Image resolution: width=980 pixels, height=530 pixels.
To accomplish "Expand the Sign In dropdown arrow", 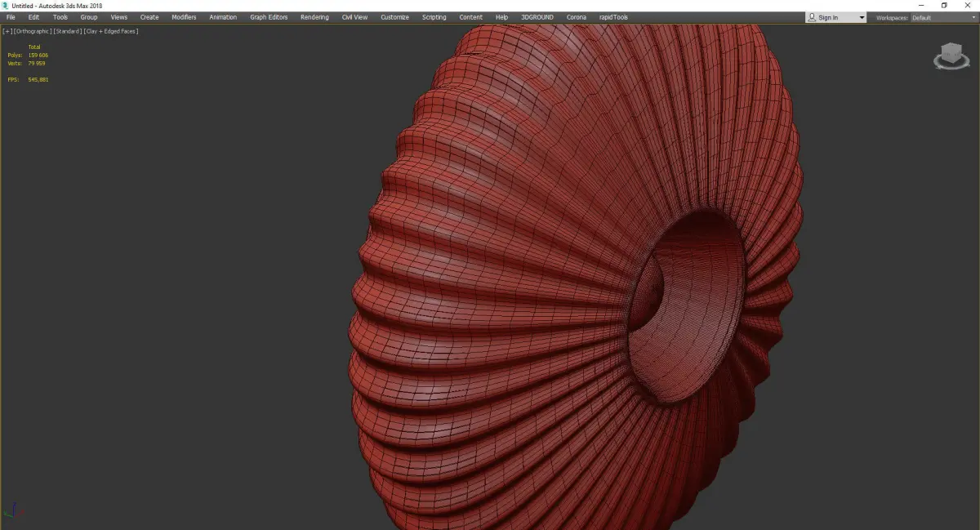I will click(861, 18).
